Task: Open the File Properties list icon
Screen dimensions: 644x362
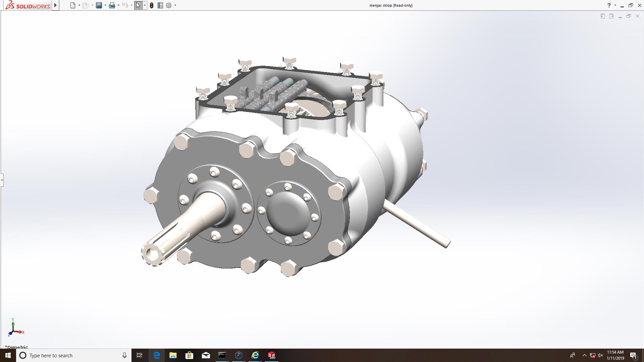Action: (x=160, y=5)
